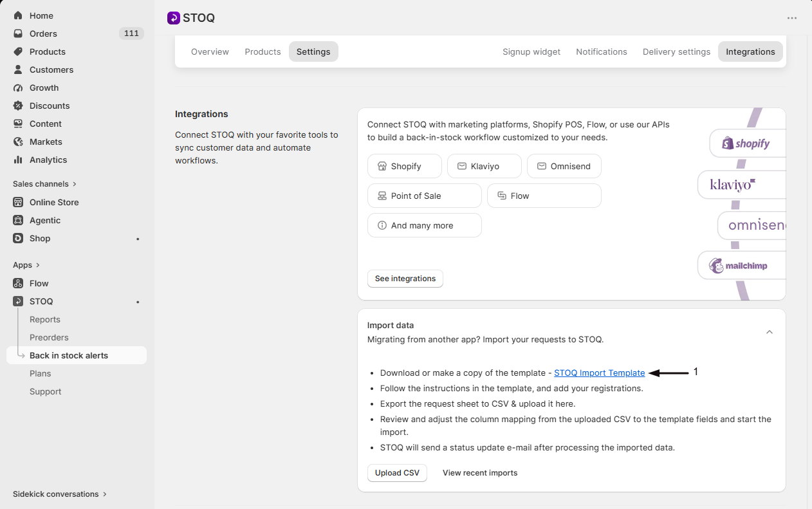812x509 pixels.
Task: Click View recent imports
Action: [x=480, y=473]
